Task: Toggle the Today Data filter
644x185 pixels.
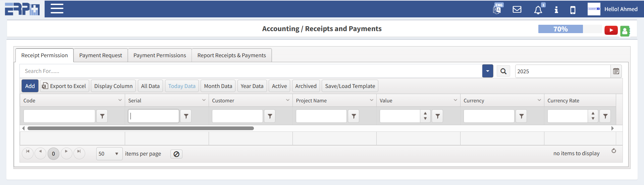Action: click(181, 86)
